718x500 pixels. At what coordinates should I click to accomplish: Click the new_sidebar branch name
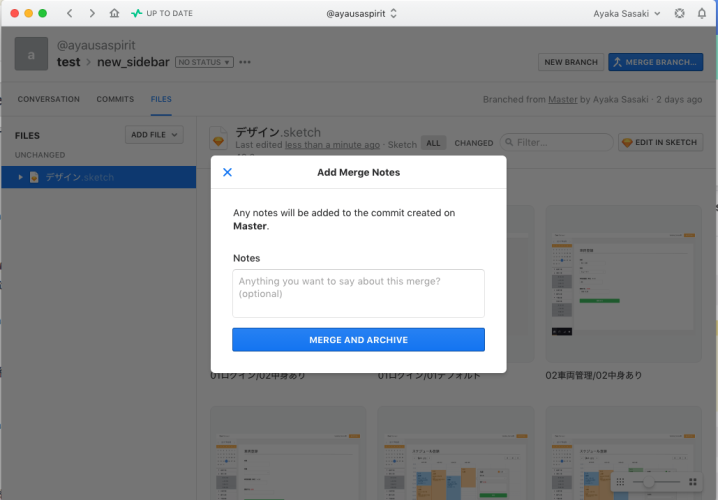[133, 62]
